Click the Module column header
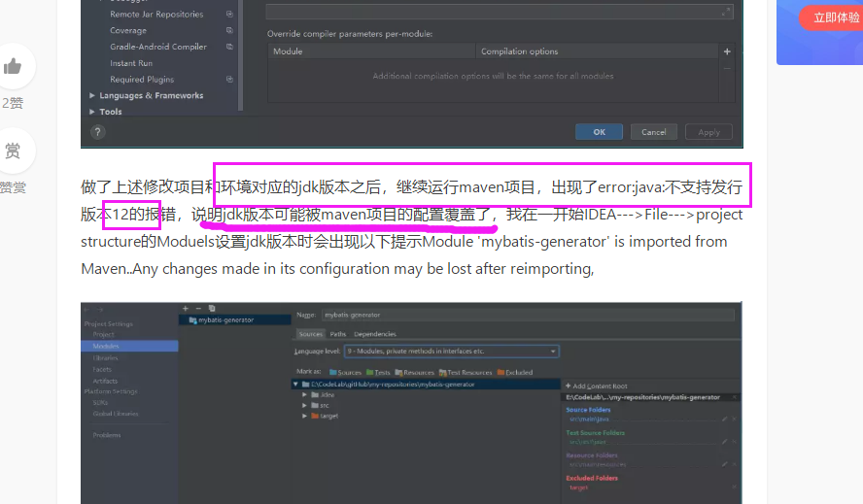 point(371,51)
